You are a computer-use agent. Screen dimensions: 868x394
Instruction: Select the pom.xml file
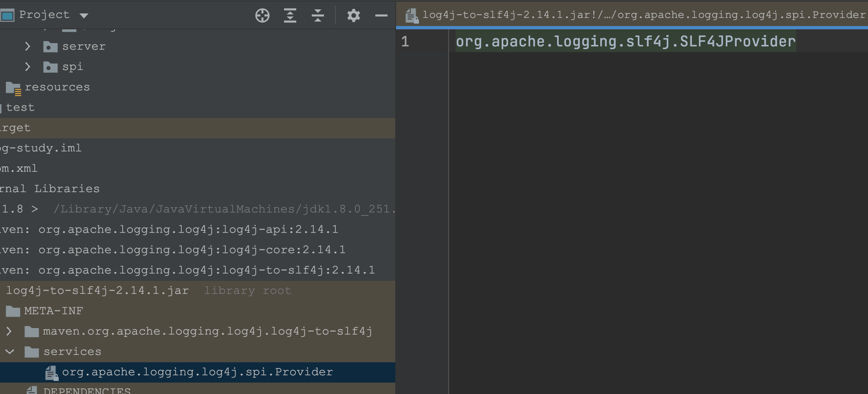tap(198, 169)
